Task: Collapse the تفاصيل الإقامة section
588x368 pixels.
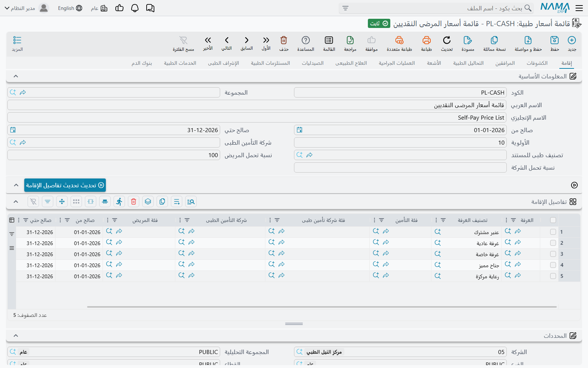Action: [x=16, y=202]
